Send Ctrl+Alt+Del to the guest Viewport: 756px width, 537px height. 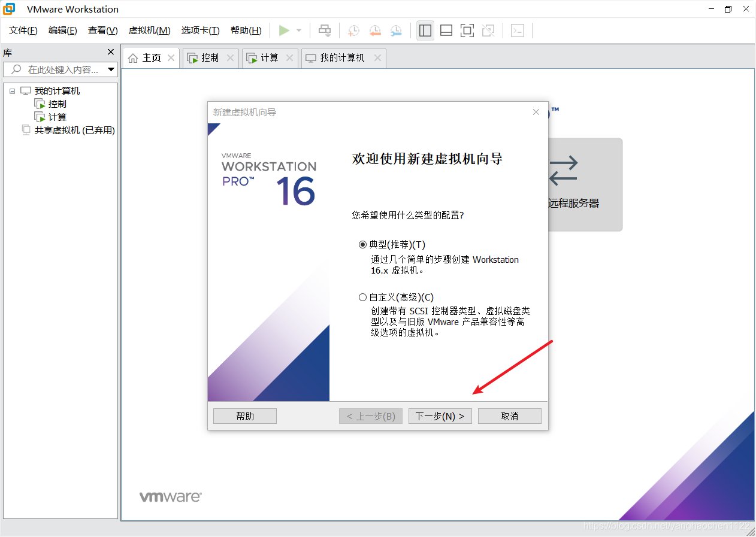coord(324,31)
